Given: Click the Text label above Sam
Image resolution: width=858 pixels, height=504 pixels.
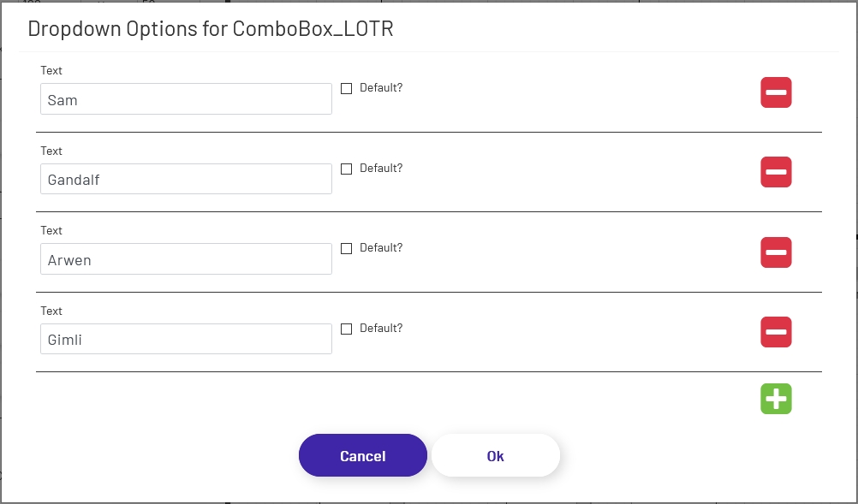Looking at the screenshot, I should (x=51, y=70).
